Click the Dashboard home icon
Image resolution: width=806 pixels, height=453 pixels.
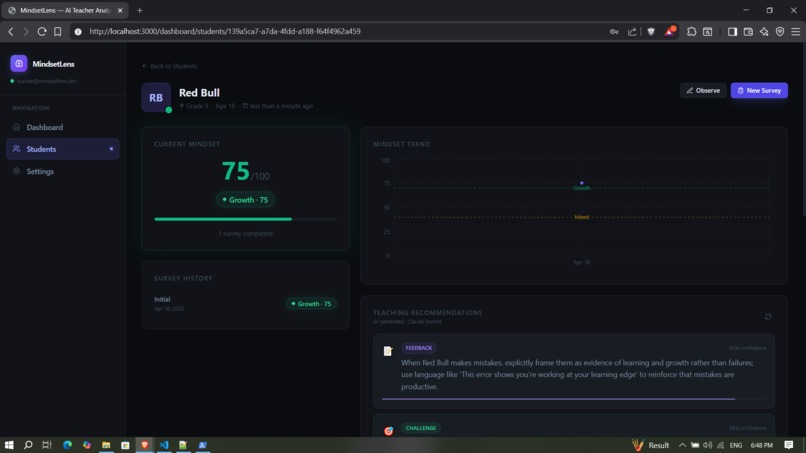click(x=16, y=127)
